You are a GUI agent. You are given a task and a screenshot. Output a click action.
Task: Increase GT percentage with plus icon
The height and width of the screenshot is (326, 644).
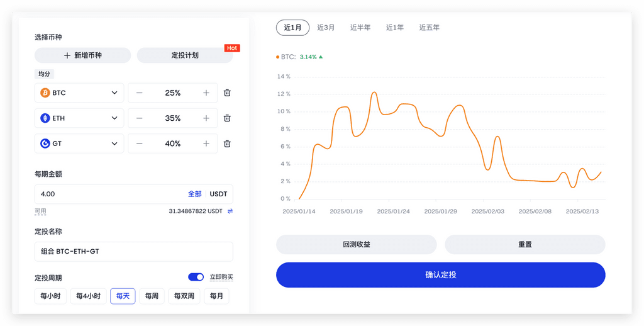[206, 143]
